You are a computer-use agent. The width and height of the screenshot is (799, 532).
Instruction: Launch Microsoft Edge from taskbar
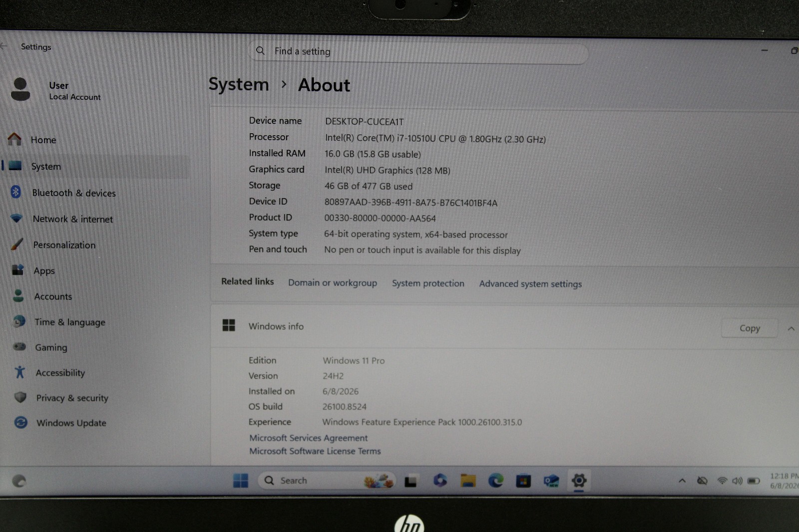click(496, 480)
